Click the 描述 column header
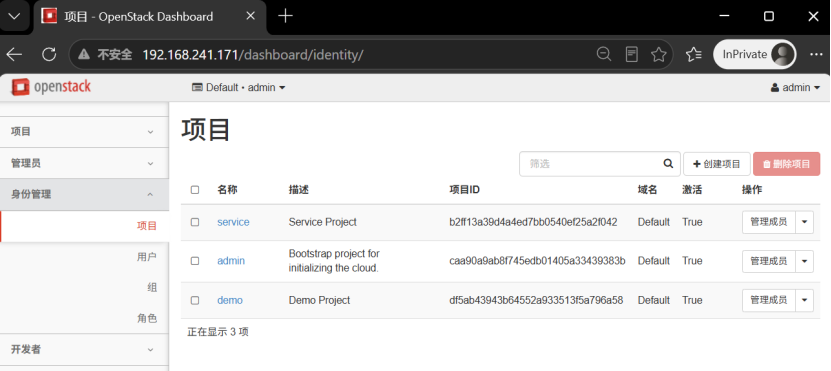831x371 pixels. click(x=298, y=190)
